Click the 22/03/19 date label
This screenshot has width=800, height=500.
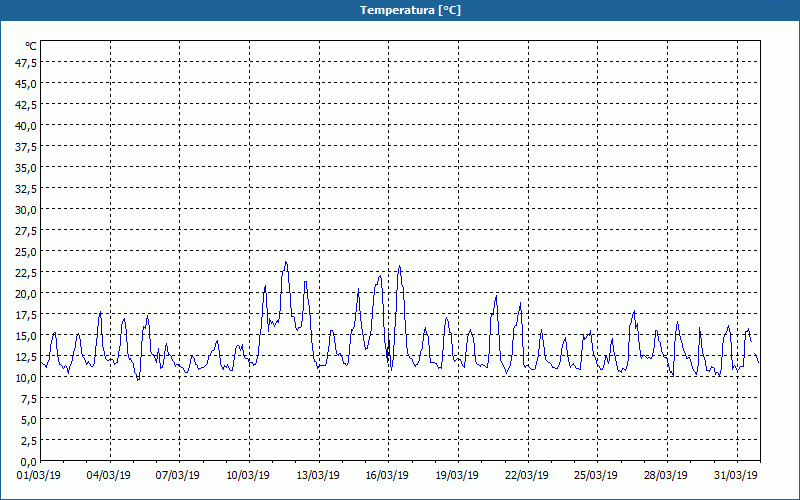click(x=527, y=476)
